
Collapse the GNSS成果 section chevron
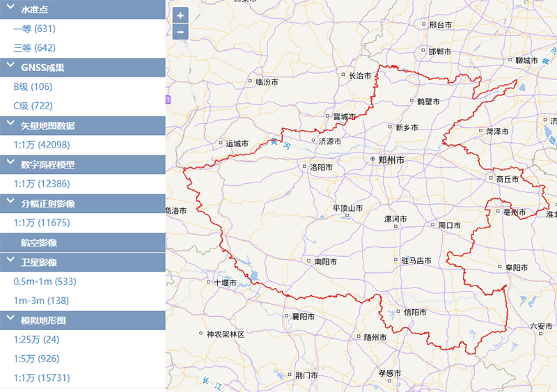[10, 68]
